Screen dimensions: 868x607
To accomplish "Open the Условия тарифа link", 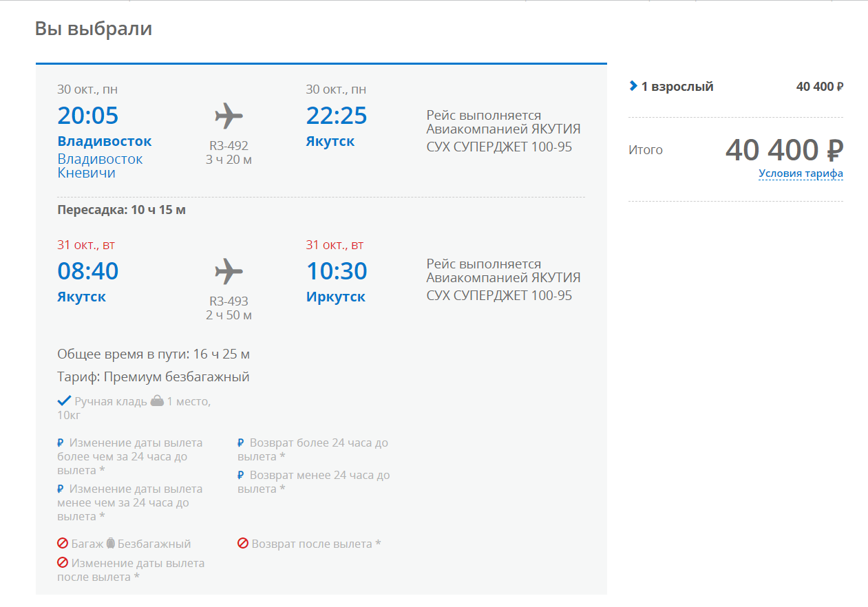I will 801,173.
